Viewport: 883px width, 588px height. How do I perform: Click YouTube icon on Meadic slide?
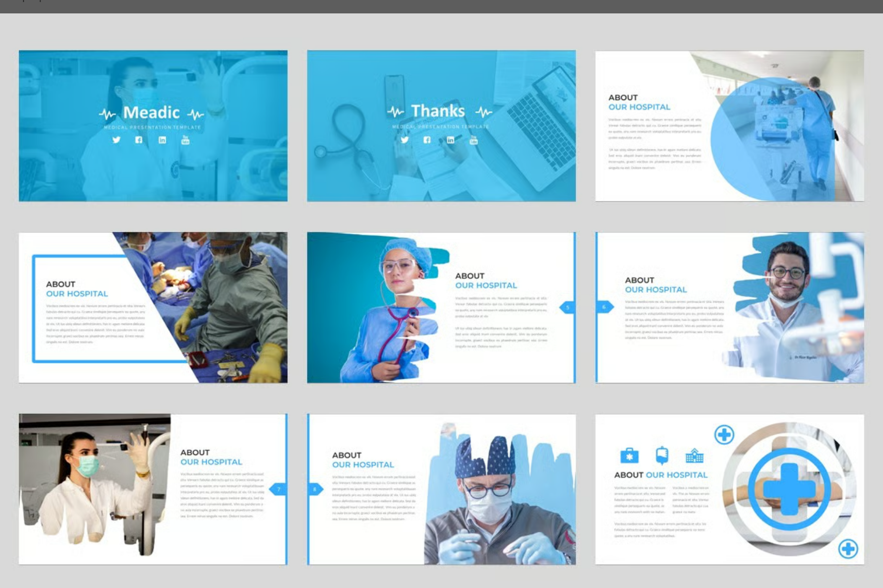coord(186,140)
